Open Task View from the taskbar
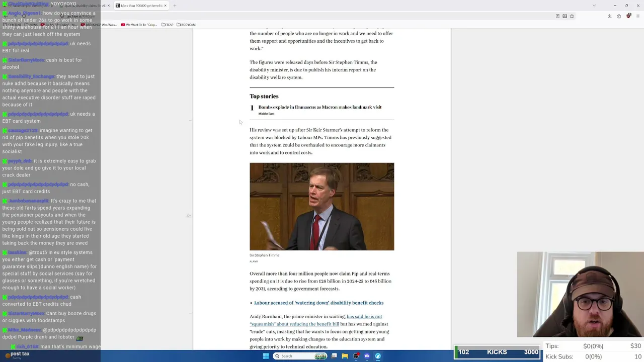644x362 pixels. point(334,356)
